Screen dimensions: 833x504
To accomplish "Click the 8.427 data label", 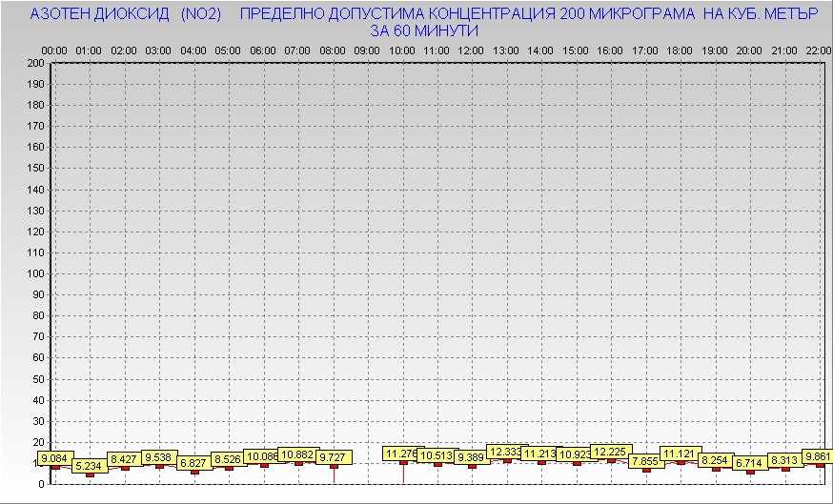I will [x=124, y=459].
